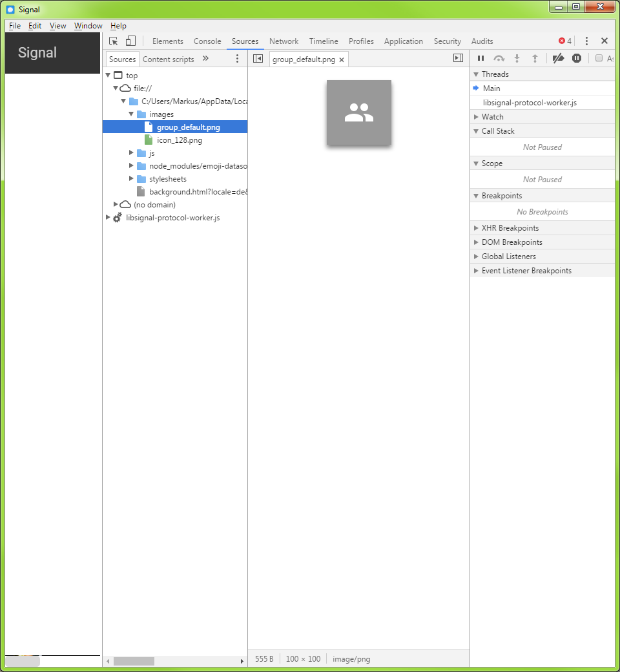Open the Edit menu

(35, 26)
